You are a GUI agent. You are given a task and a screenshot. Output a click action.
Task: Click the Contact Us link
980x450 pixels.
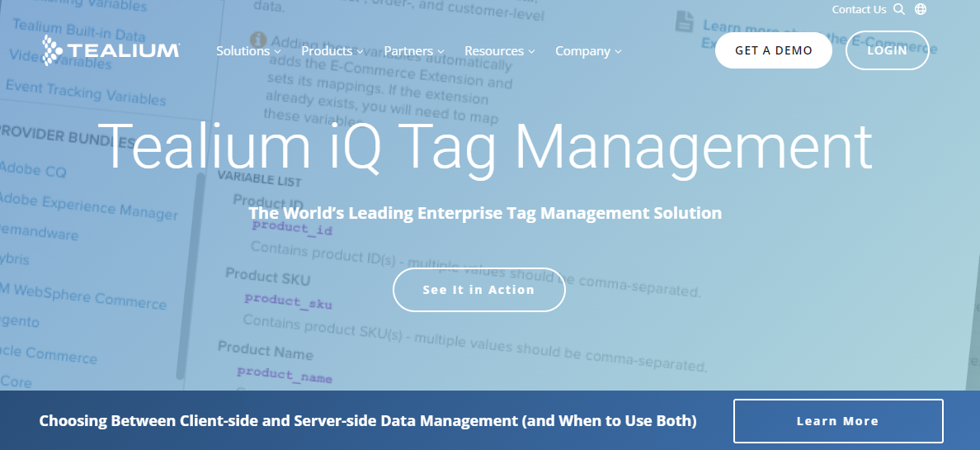pos(859,9)
